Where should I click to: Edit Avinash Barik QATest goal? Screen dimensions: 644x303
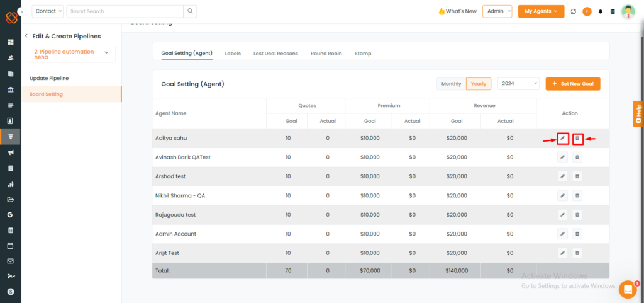[x=563, y=157]
